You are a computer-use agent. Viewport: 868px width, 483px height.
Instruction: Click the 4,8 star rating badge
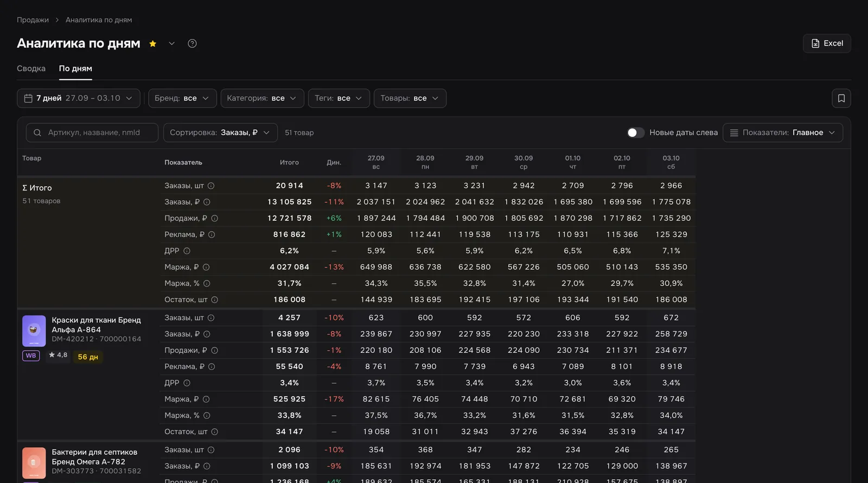pyautogui.click(x=58, y=355)
